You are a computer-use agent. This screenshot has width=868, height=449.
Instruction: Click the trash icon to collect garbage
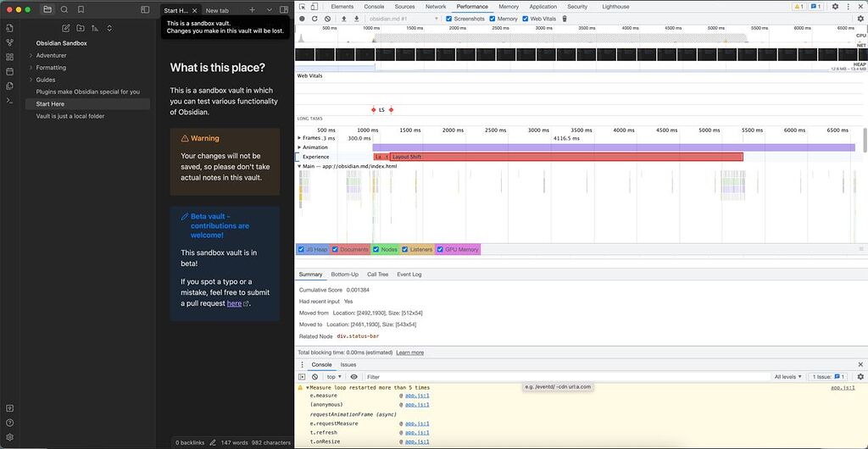(x=565, y=18)
